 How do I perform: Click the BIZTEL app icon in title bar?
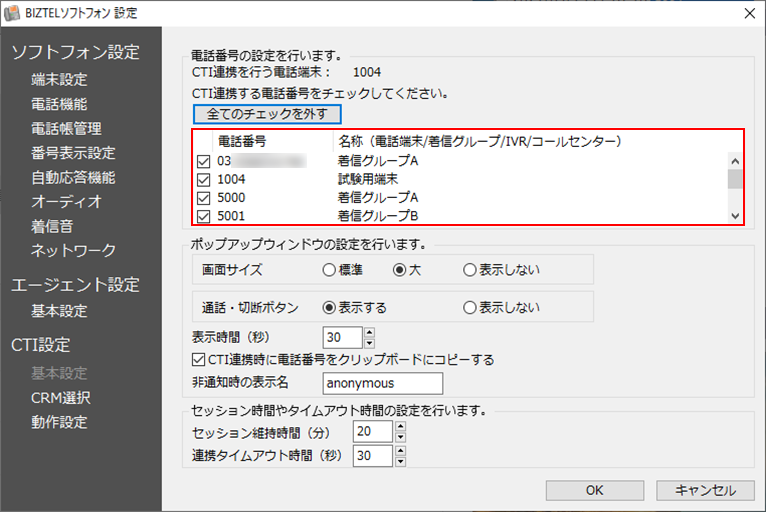[x=12, y=13]
